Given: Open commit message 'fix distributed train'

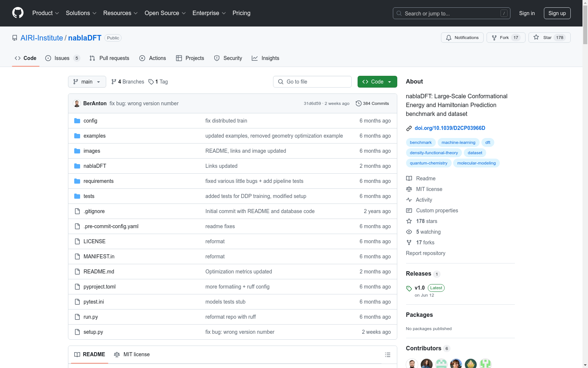Looking at the screenshot, I should pos(226,121).
